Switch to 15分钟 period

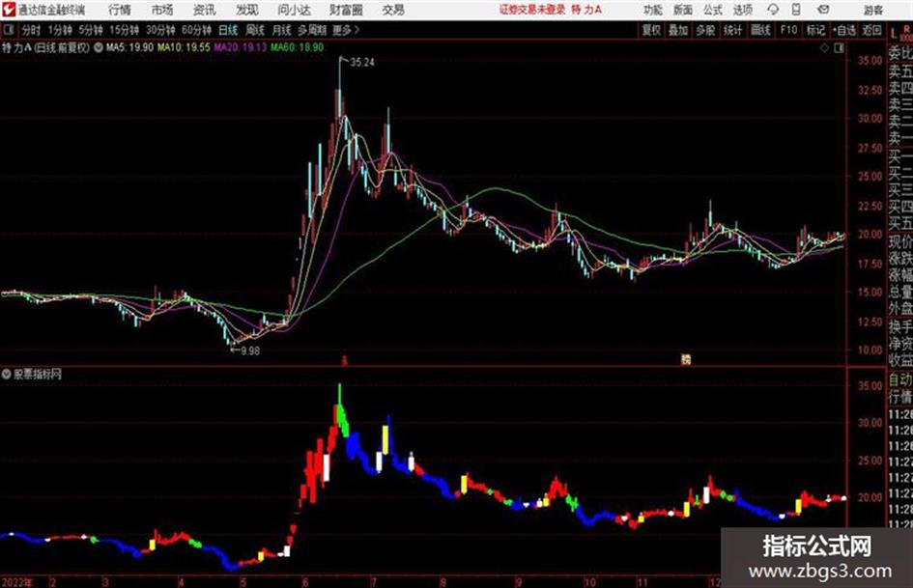(124, 30)
